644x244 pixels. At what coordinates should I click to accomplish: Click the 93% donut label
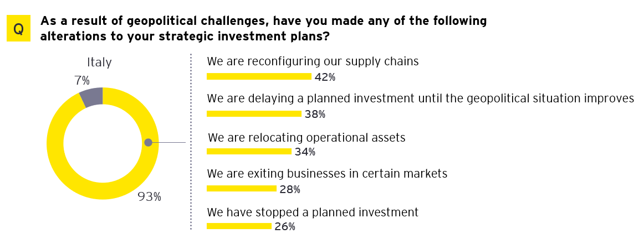coord(150,198)
